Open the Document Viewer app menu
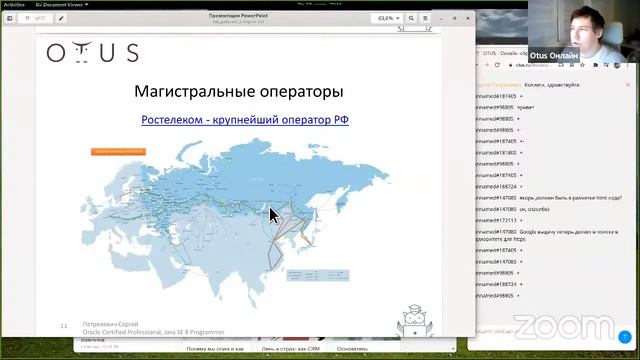 (x=62, y=4)
